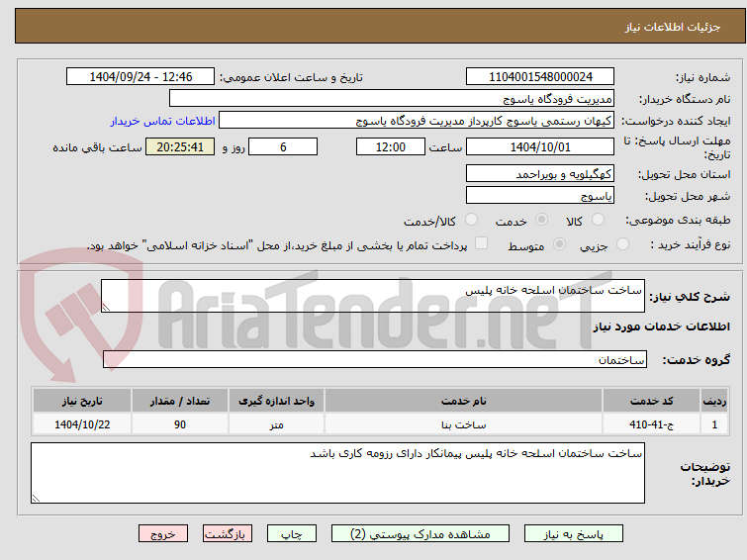
Task: Toggle the اسناد خزانه اسلامی payment checkbox
Action: 481,243
